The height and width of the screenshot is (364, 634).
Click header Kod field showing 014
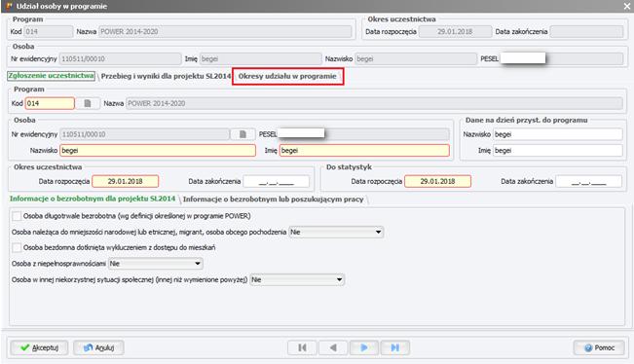tap(49, 31)
